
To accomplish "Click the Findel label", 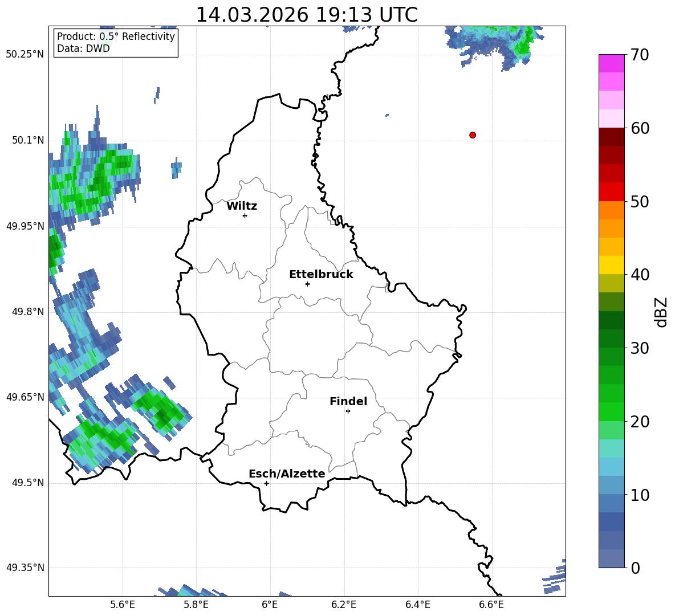I will 348,401.
